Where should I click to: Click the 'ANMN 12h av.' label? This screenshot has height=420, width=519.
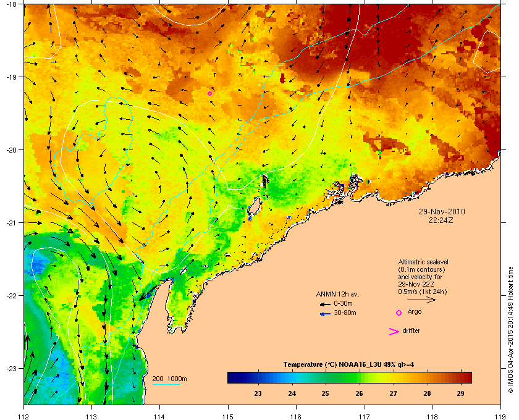pos(337,294)
